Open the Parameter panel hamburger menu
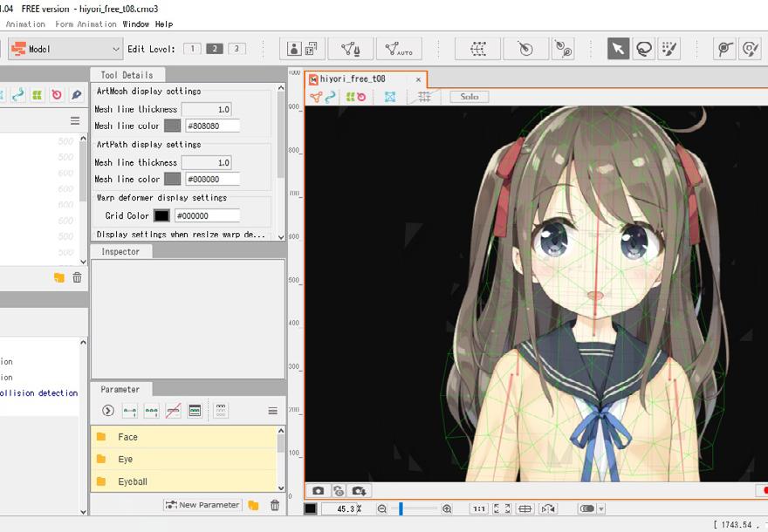Viewport: 768px width, 532px height. click(x=273, y=411)
